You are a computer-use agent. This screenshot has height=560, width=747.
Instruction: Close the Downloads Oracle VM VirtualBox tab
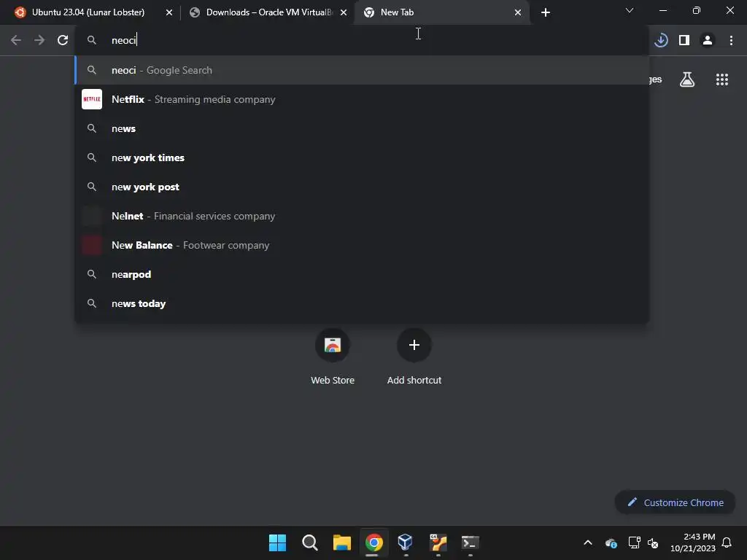(x=344, y=12)
